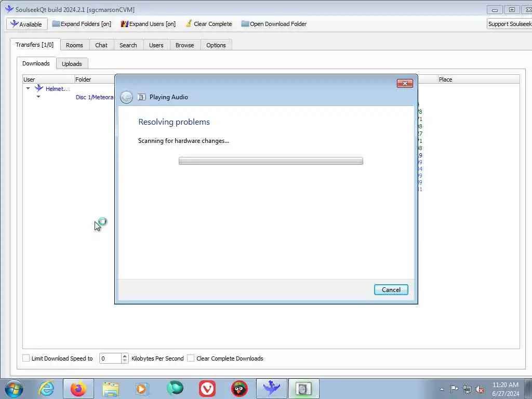
Task: Click the Place column header
Action: (x=478, y=79)
